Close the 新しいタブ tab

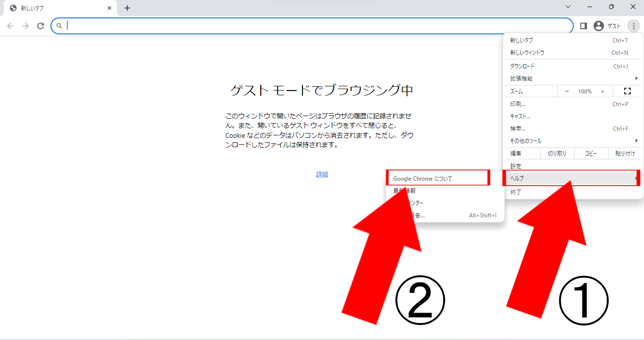109,8
